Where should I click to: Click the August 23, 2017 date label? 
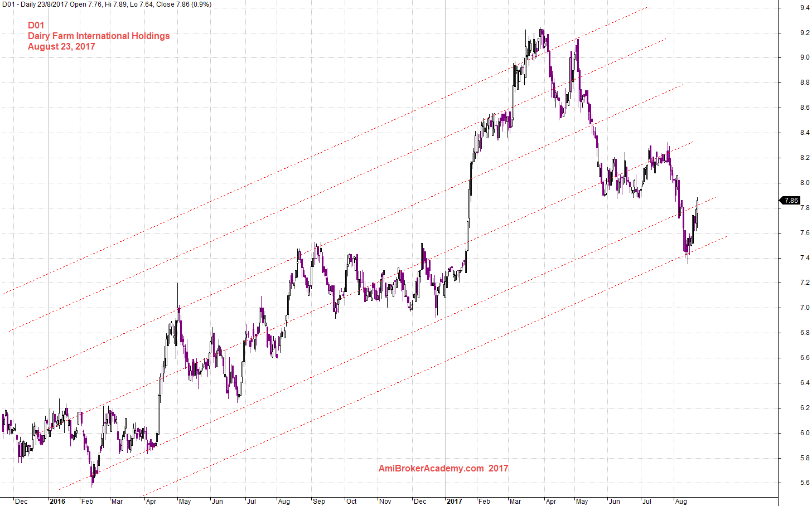pos(61,46)
